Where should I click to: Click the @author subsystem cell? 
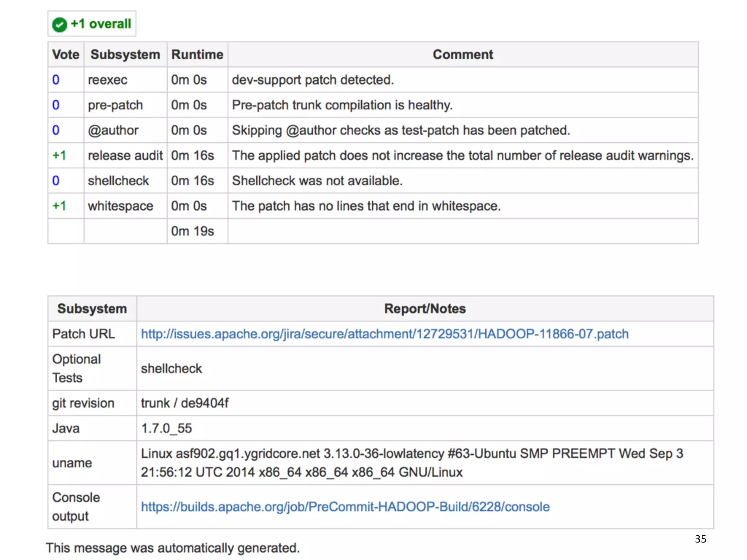pyautogui.click(x=113, y=131)
